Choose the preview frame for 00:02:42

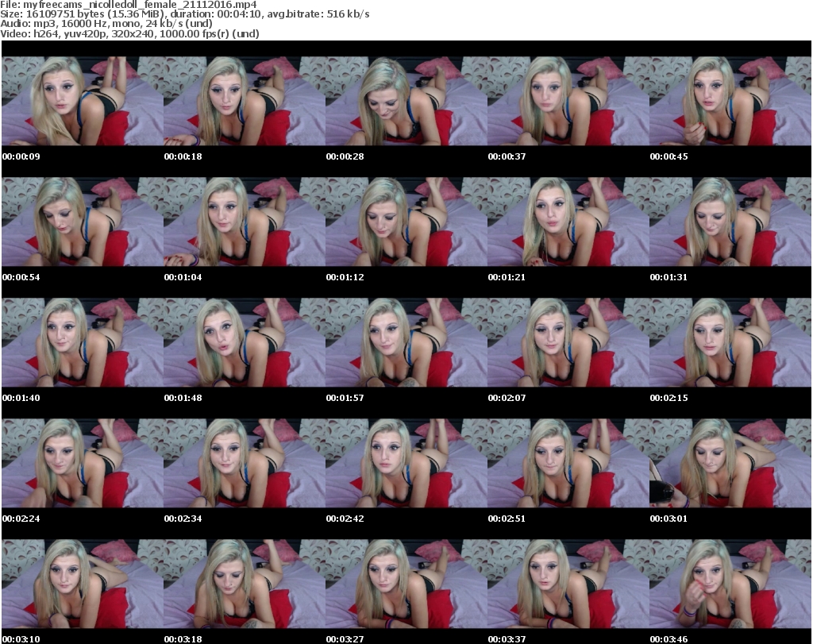406,463
